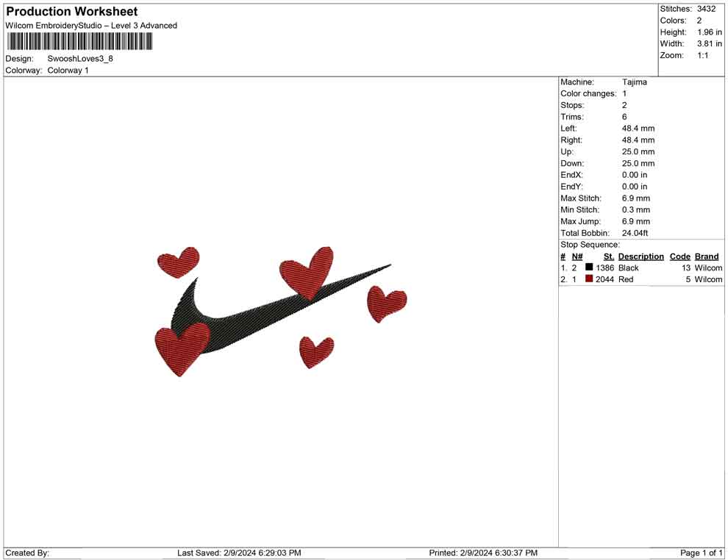Screen dimensions: 728x560
Task: Click the 'St.' column header
Action: pos(609,256)
